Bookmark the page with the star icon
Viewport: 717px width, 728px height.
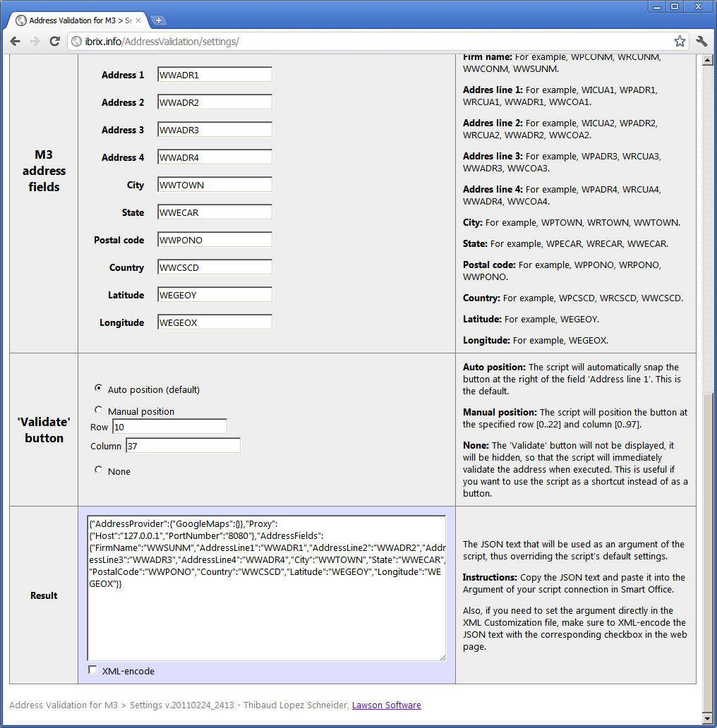pos(679,42)
